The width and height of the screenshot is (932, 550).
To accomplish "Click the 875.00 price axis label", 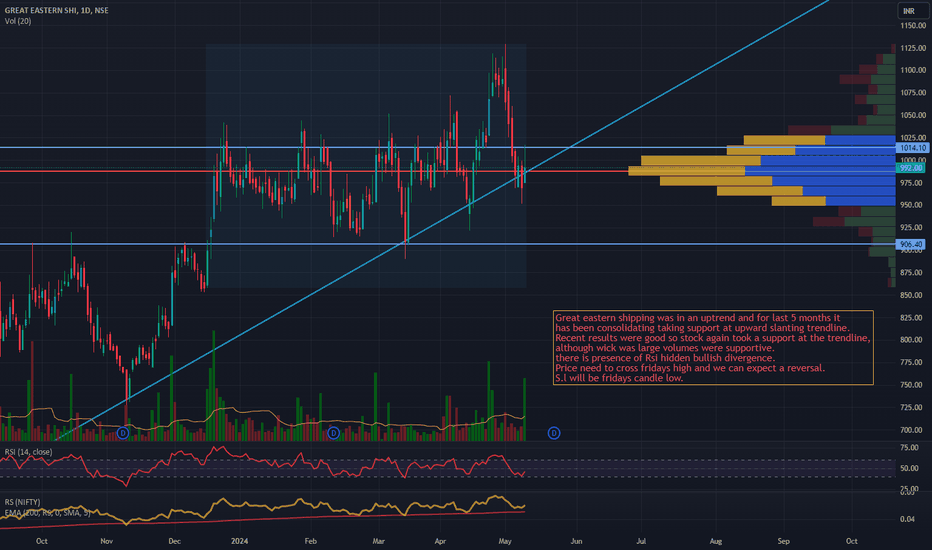I will (913, 273).
